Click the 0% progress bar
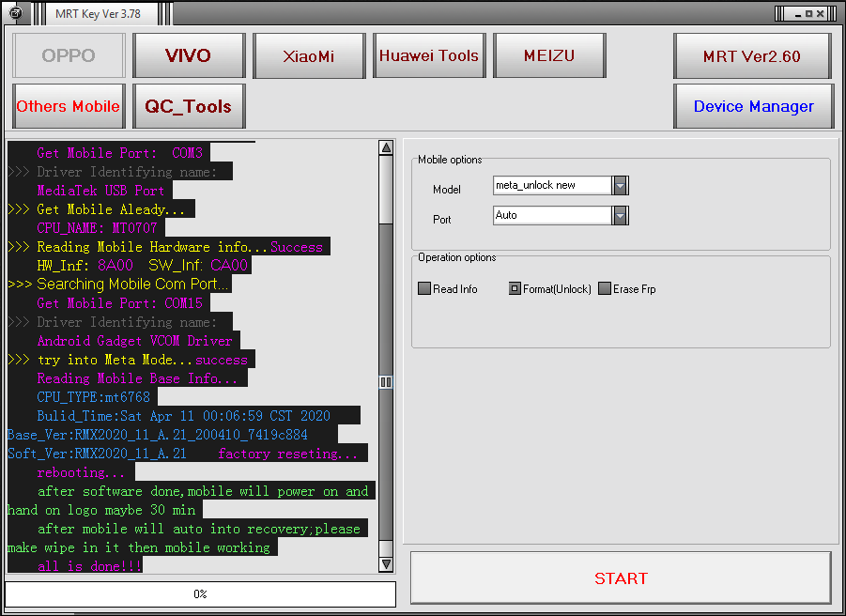The image size is (846, 616). coord(200,593)
